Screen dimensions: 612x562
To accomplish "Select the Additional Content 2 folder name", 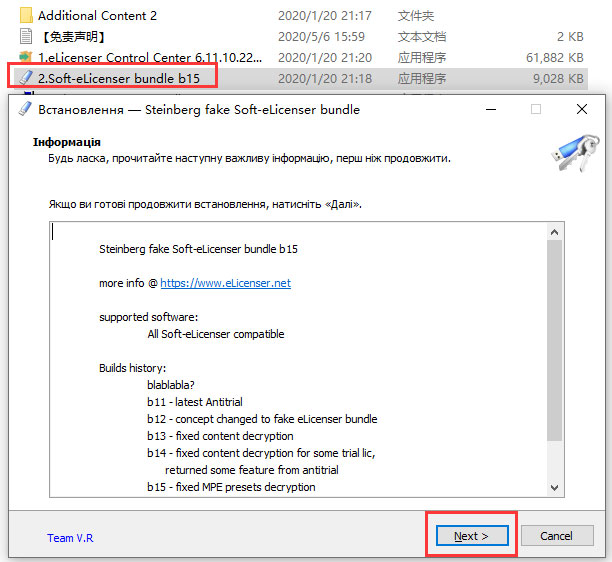I will pos(97,16).
